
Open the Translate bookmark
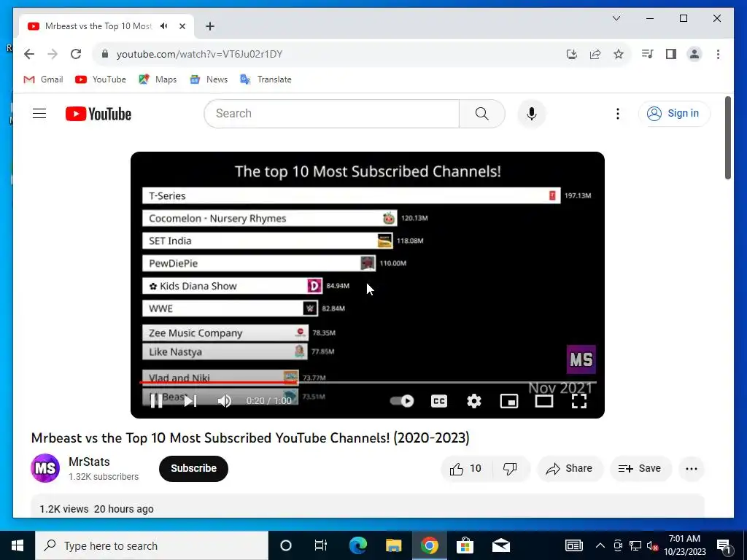pos(266,79)
